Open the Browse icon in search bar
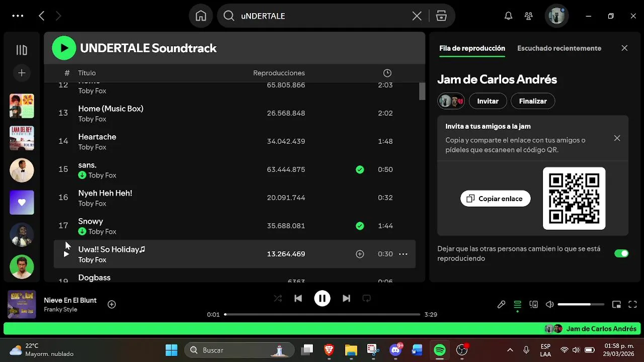This screenshot has height=362, width=644. [441, 16]
